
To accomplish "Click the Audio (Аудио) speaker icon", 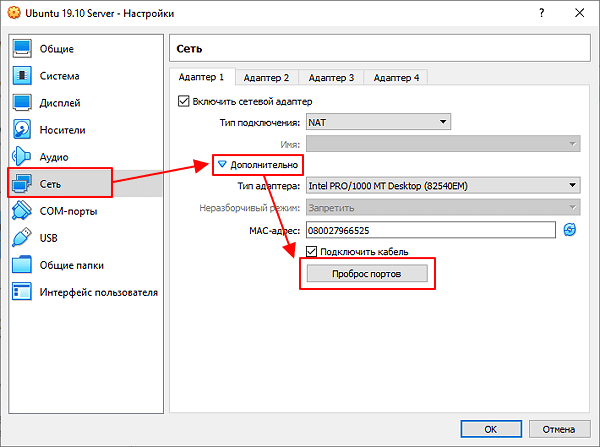I will point(24,157).
